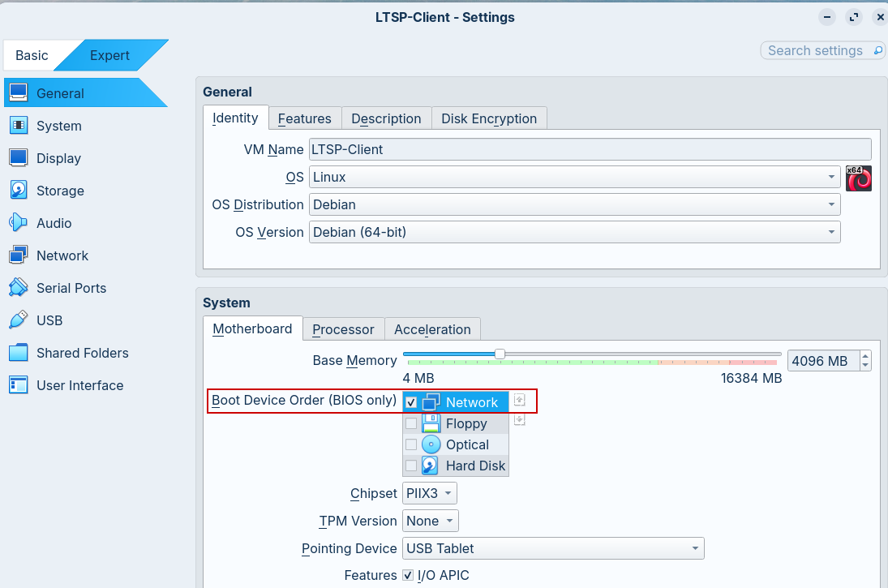This screenshot has width=888, height=588.
Task: Click the Network boot device icon
Action: (431, 402)
